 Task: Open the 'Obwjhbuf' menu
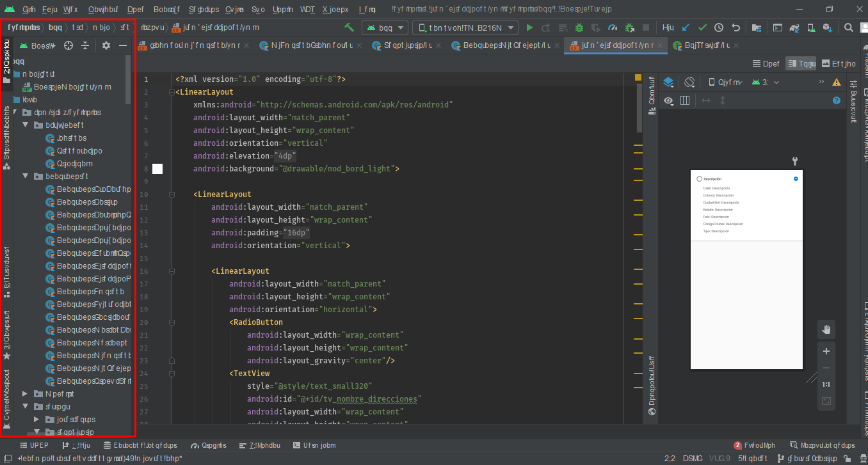point(103,10)
